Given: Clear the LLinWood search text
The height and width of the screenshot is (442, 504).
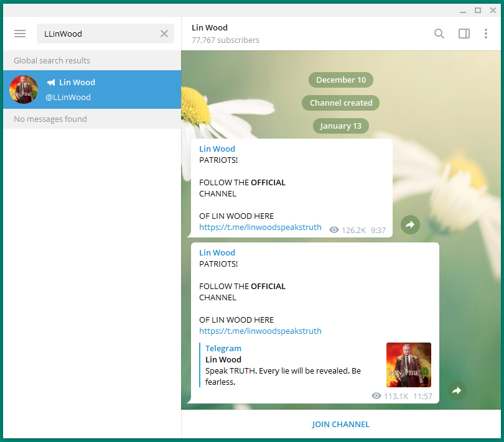Looking at the screenshot, I should click(164, 34).
